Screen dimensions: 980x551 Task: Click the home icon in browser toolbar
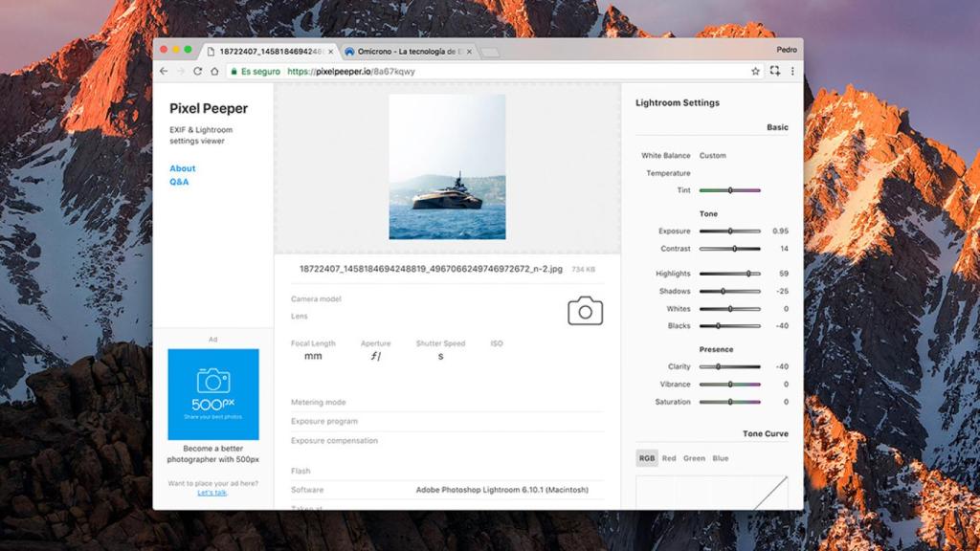[x=214, y=71]
